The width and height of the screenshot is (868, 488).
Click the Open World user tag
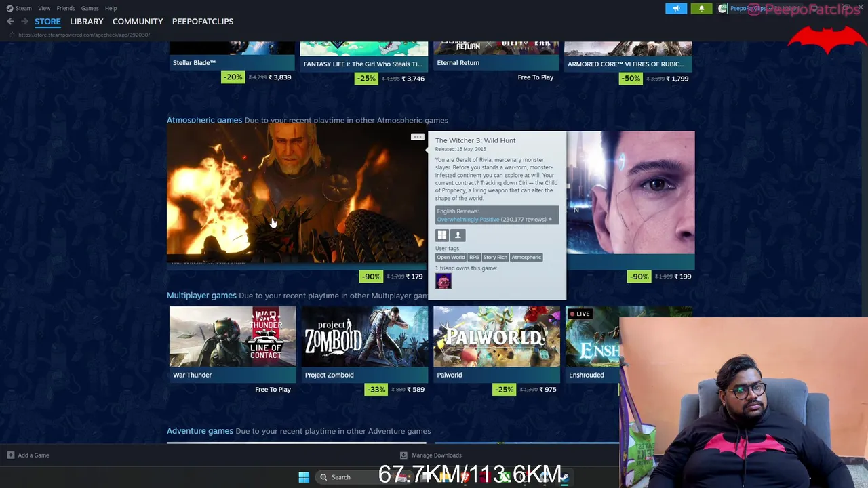pos(451,258)
